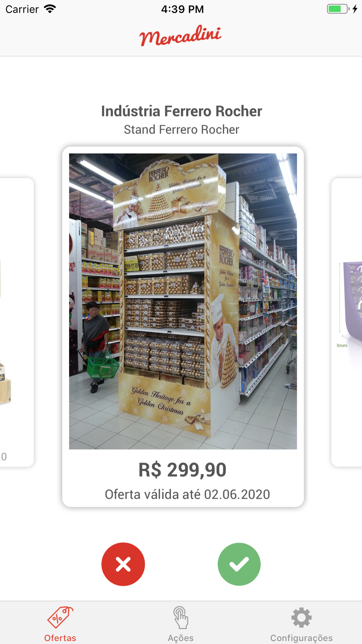This screenshot has height=644, width=362.
Task: Select the Ofertas tab label
Action: point(60,638)
